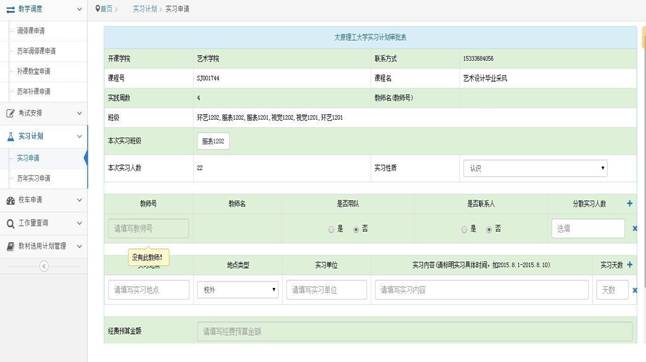
Task: Click the 考试安排 edit icon in sidebar
Action: (x=10, y=113)
